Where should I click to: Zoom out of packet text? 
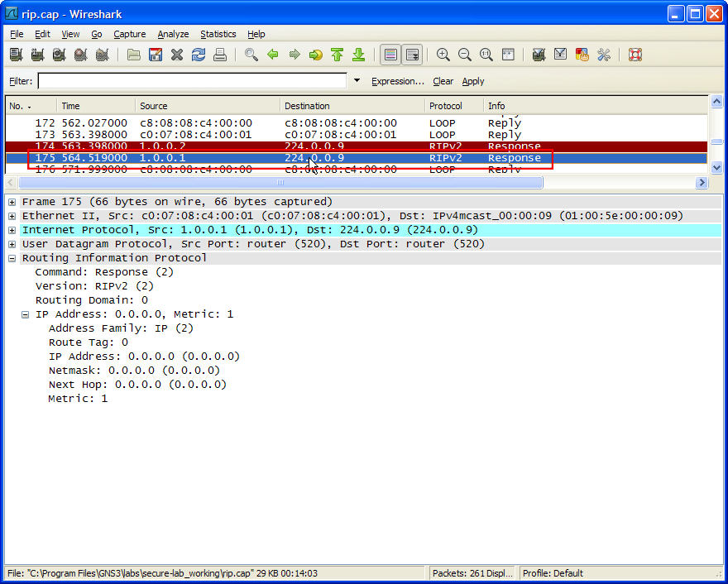pos(465,55)
